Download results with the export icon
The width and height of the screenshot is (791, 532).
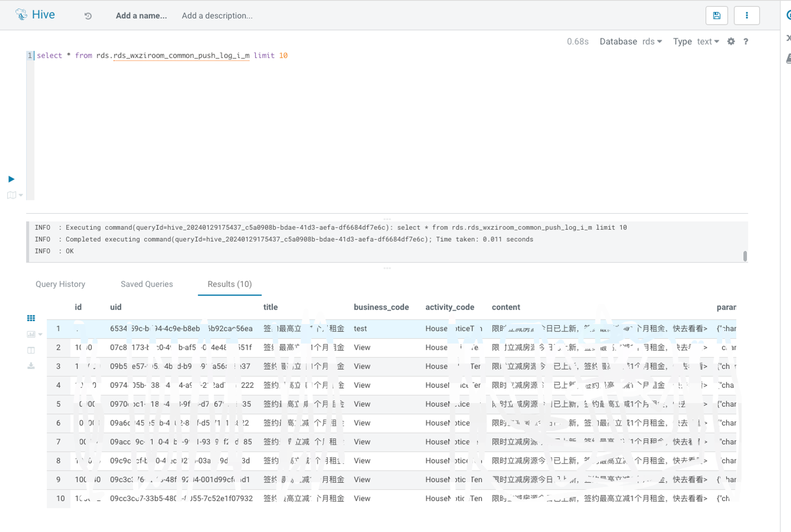click(x=31, y=366)
